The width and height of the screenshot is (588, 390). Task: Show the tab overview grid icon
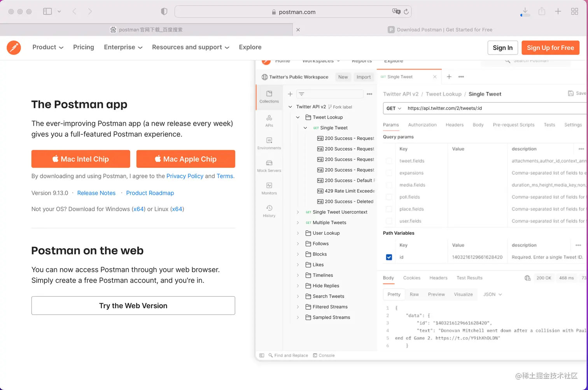coord(574,11)
